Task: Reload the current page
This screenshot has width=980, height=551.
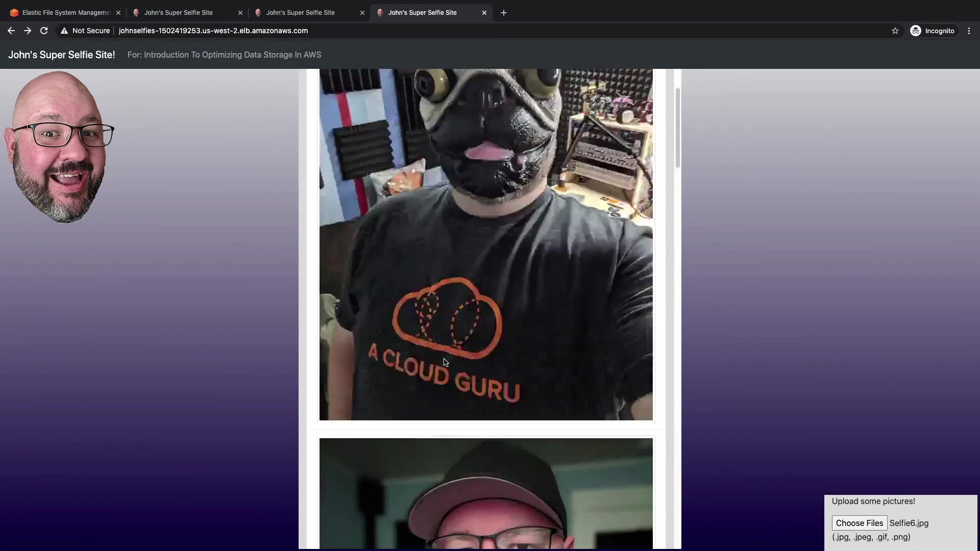Action: (x=44, y=31)
